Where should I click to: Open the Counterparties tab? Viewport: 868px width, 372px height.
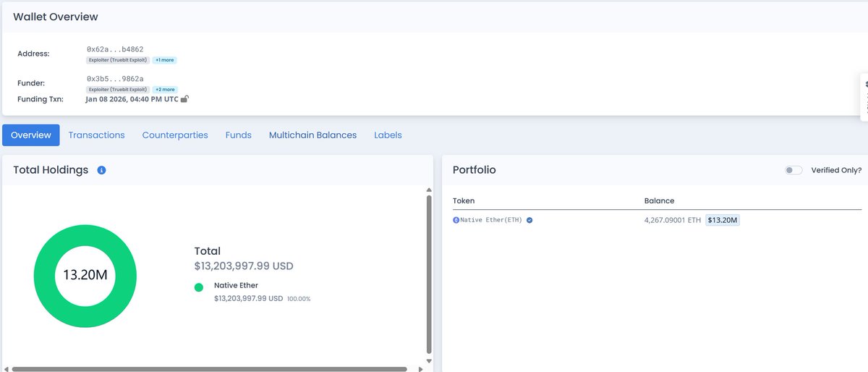(175, 135)
